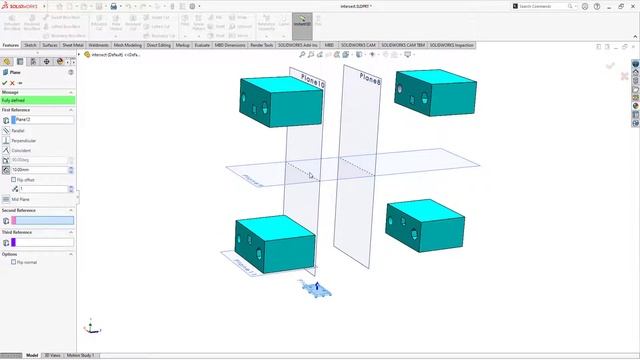
Task: Expand the Intersect feature tree flyout
Action: coord(79,54)
